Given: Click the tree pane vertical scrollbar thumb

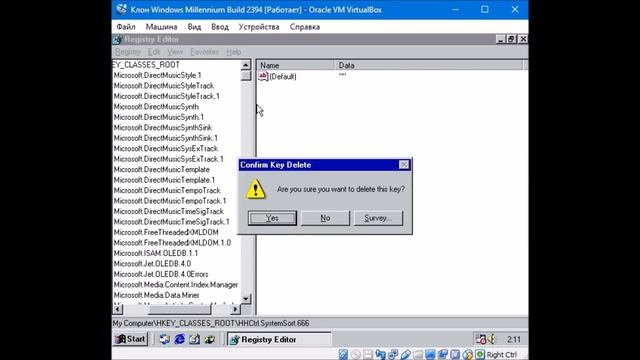Looking at the screenshot, I should coord(246,76).
